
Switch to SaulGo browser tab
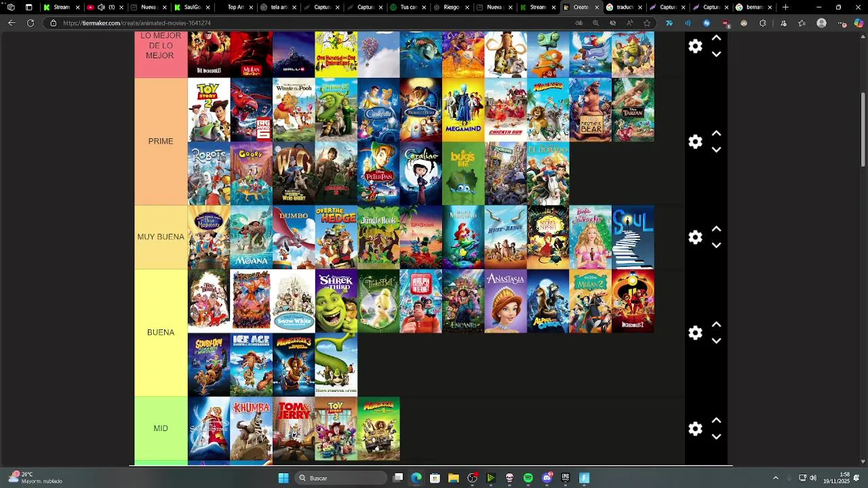[191, 7]
